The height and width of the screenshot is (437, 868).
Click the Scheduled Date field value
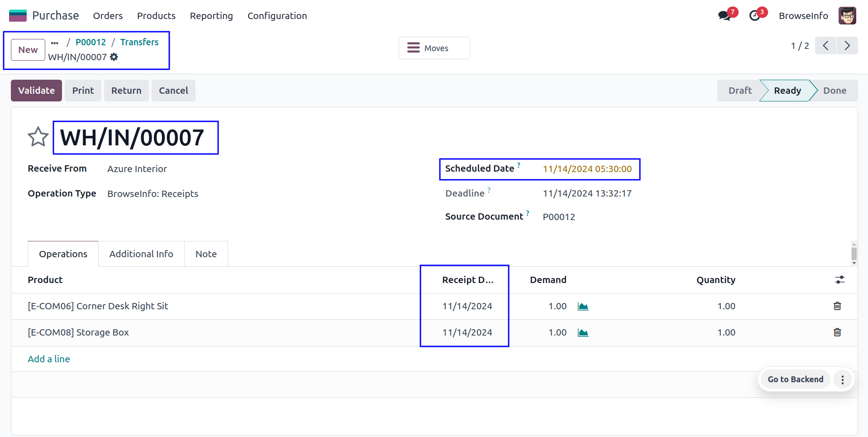[587, 169]
